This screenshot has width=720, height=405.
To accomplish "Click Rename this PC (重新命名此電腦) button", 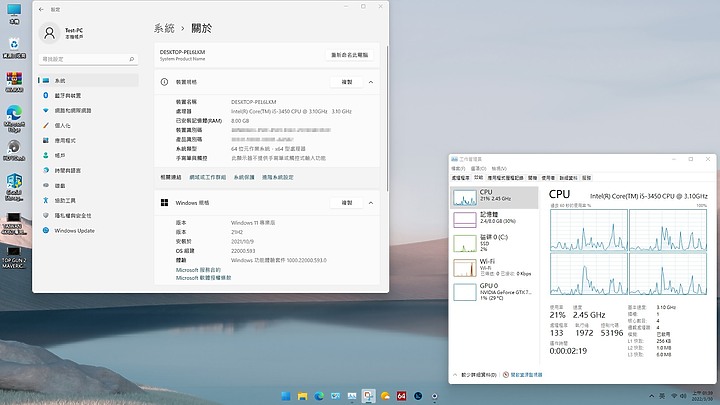I will pyautogui.click(x=349, y=55).
